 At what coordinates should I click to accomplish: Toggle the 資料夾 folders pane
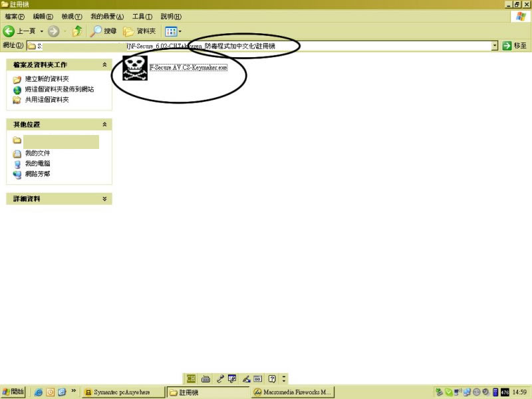tap(139, 31)
